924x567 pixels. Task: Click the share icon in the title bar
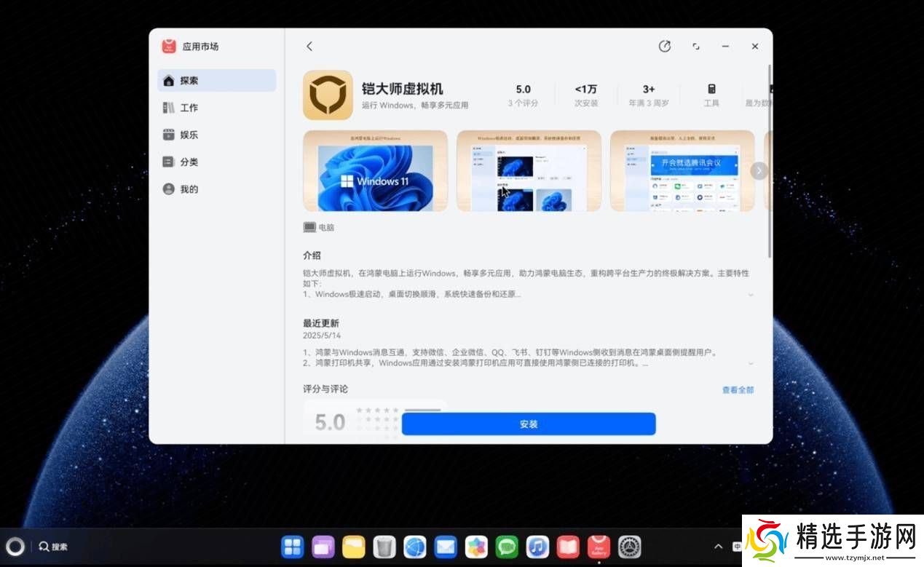pos(664,47)
